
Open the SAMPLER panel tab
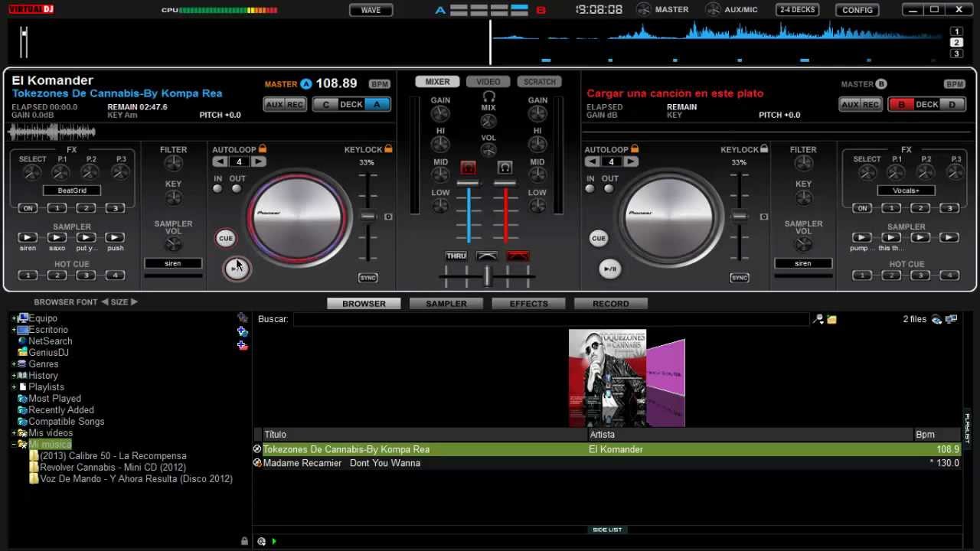click(x=446, y=304)
